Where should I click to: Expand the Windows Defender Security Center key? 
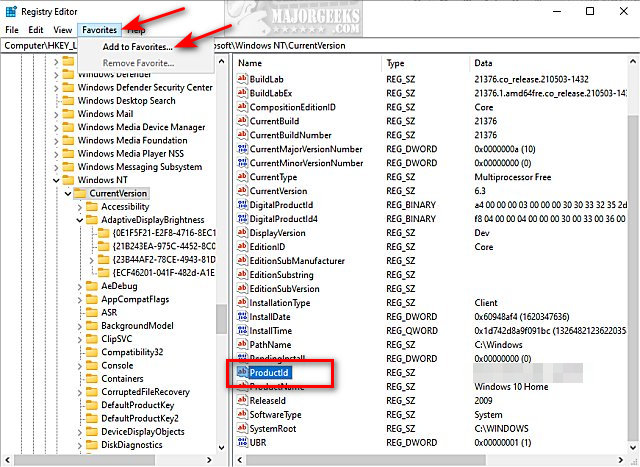[56, 88]
